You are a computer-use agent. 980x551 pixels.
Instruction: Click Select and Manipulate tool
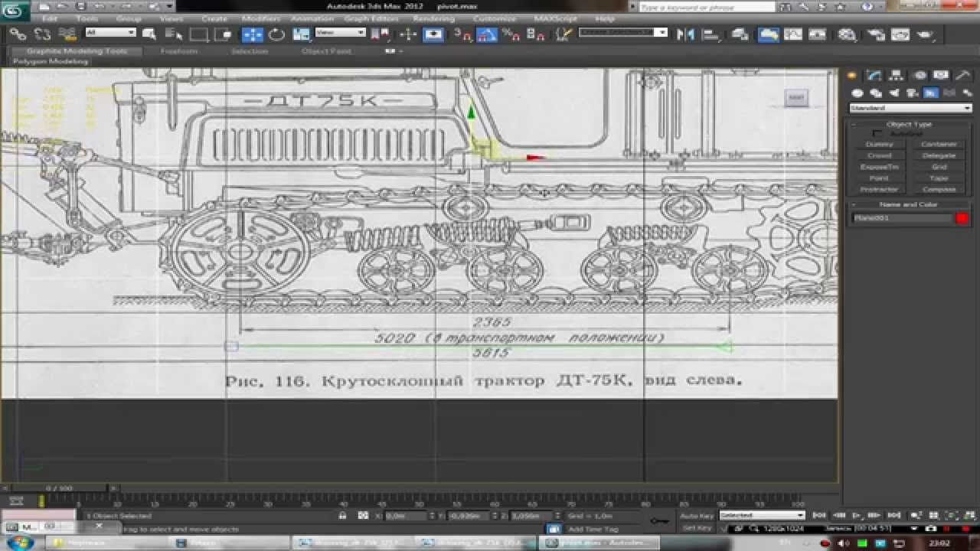click(x=408, y=34)
